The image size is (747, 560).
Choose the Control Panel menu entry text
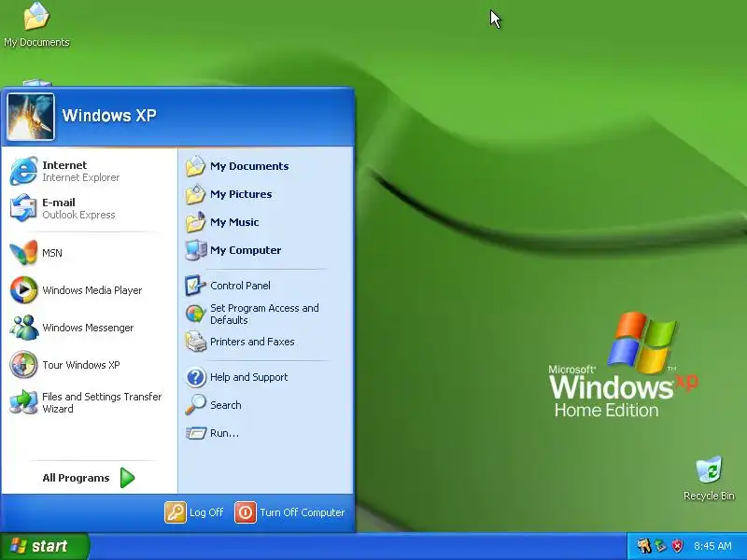(240, 286)
